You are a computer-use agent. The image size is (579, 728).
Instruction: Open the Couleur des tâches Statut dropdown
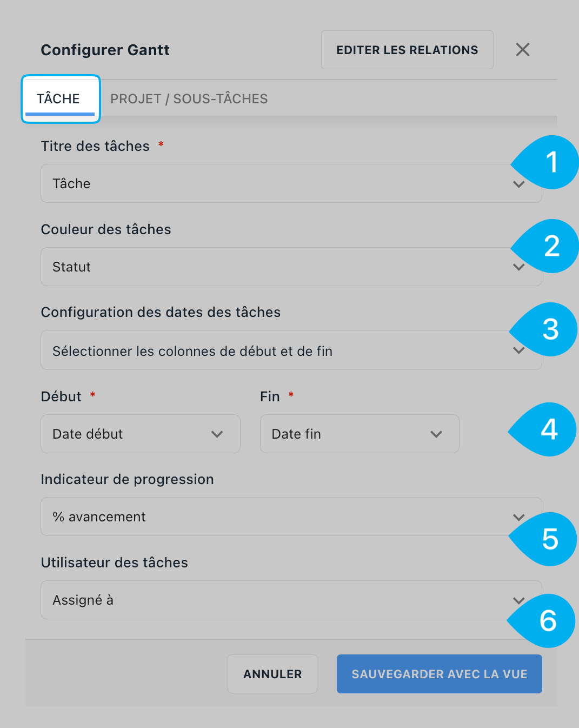click(291, 267)
